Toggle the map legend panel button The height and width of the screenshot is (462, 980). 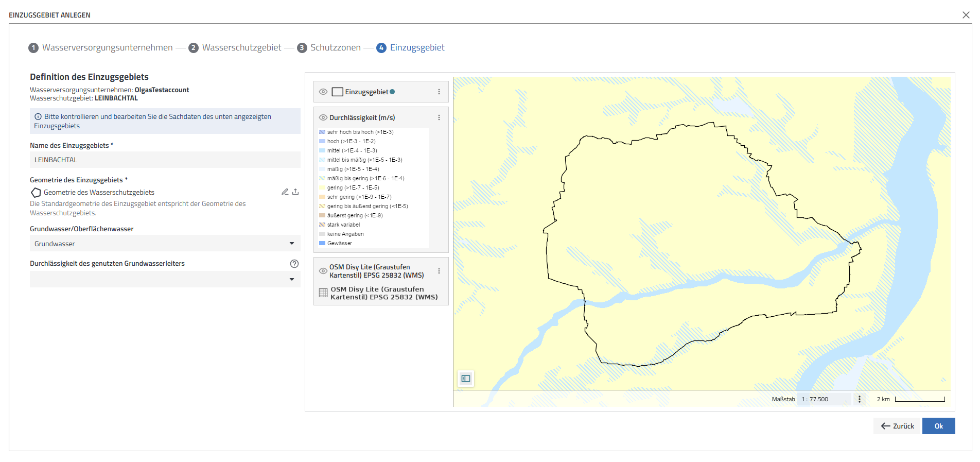click(x=466, y=379)
